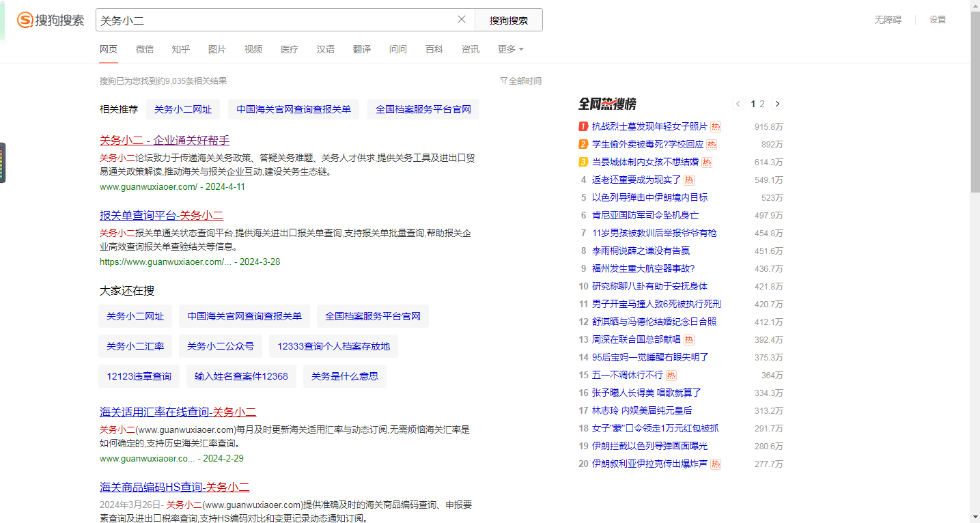This screenshot has width=980, height=523.
Task: Click 中国海关官网查询查报关单 in 相关推荐 row
Action: point(294,109)
